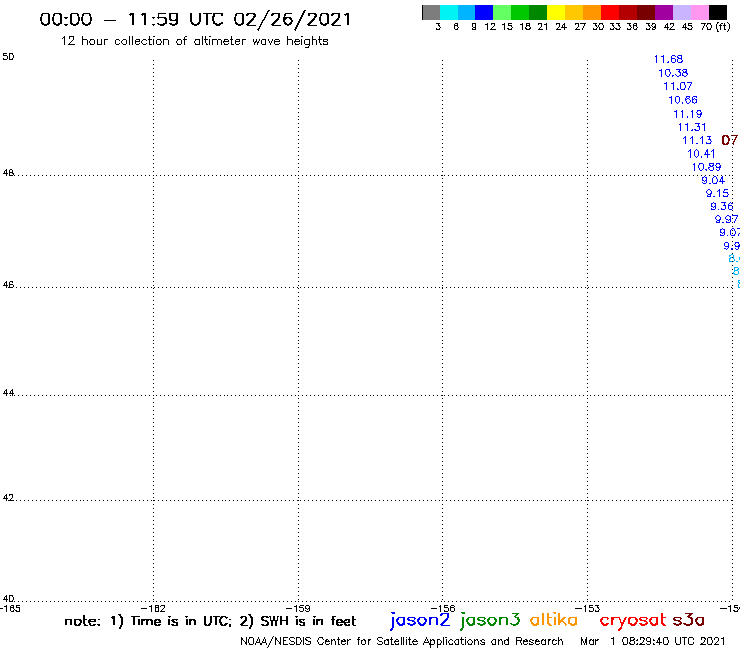
Task: Click the timestamp 'Mar 1 08:29:40 UTC 2021'
Action: pos(653,642)
